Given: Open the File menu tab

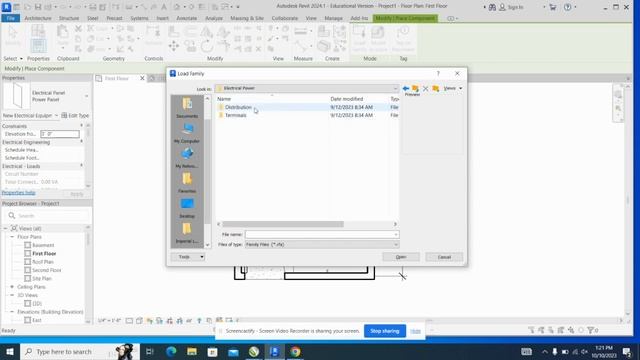Looking at the screenshot, I should pyautogui.click(x=11, y=18).
